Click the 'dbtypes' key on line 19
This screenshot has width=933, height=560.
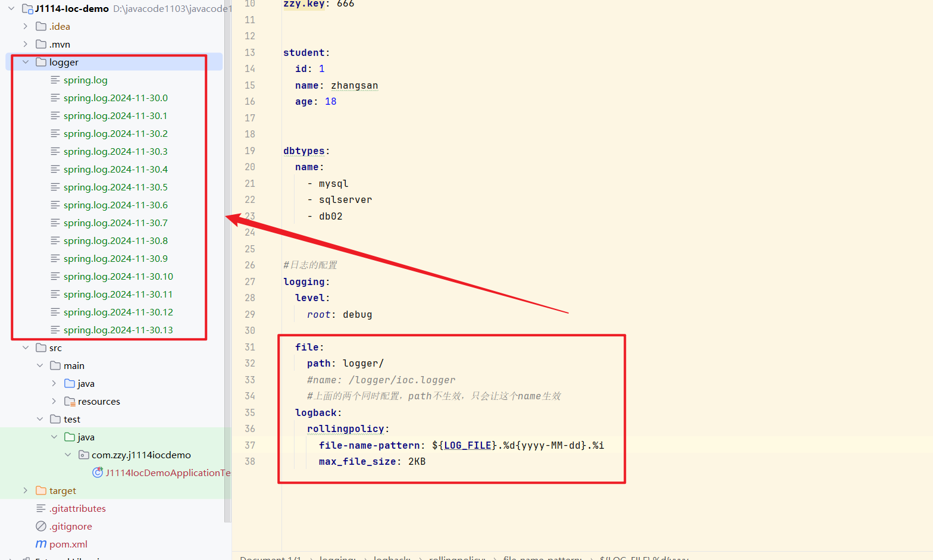pyautogui.click(x=304, y=151)
